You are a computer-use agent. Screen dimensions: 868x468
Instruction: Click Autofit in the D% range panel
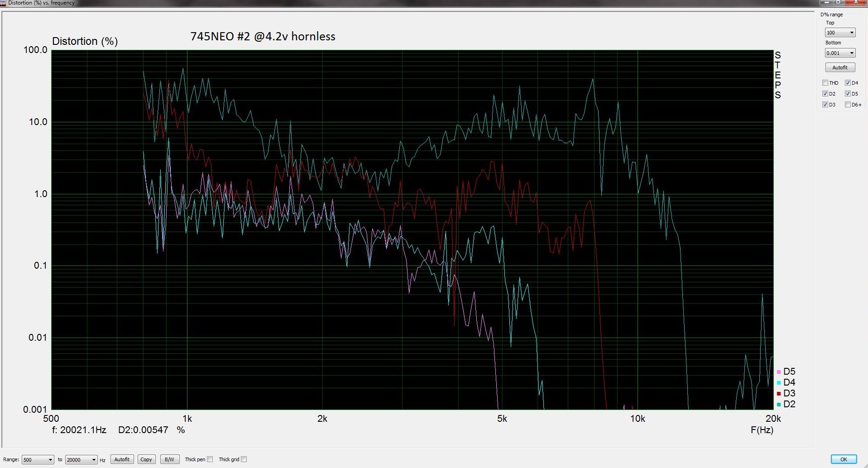coord(840,68)
